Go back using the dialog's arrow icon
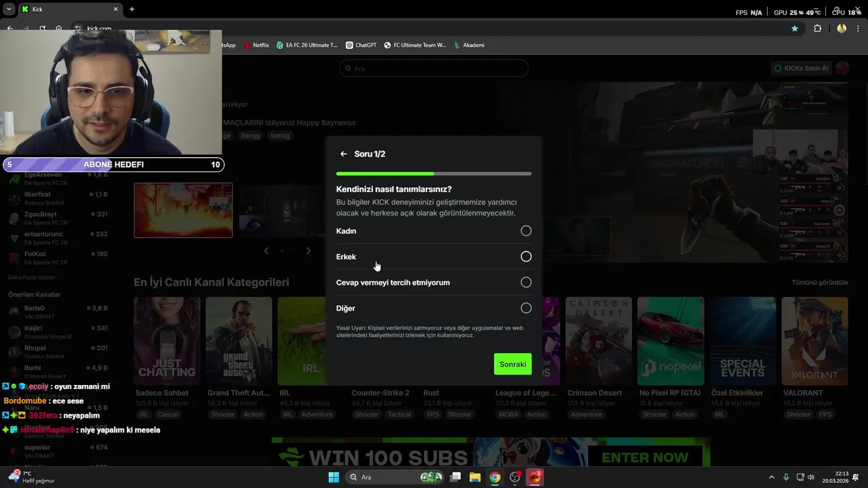868x488 pixels. [344, 154]
